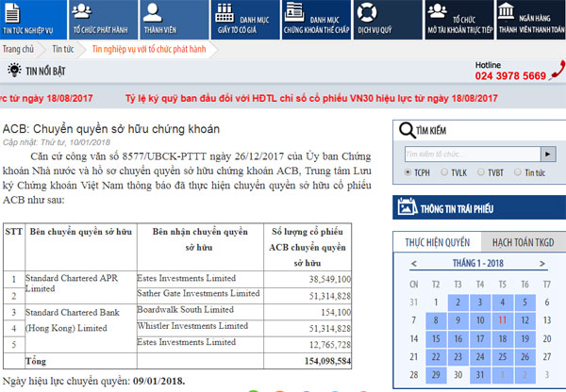
Task: Click article title ACB: Chuyển quyền sở hữu
Action: point(111,129)
